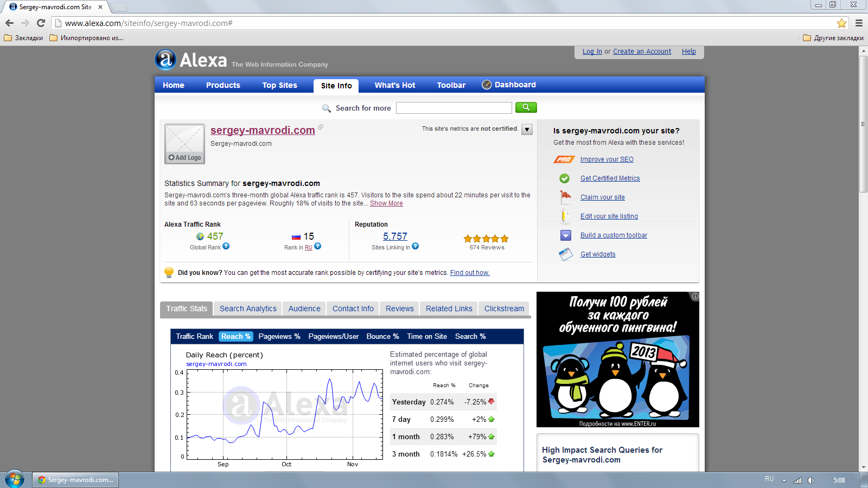Expand the not certified metrics dropdown
This screenshot has width=868, height=488.
coord(527,130)
